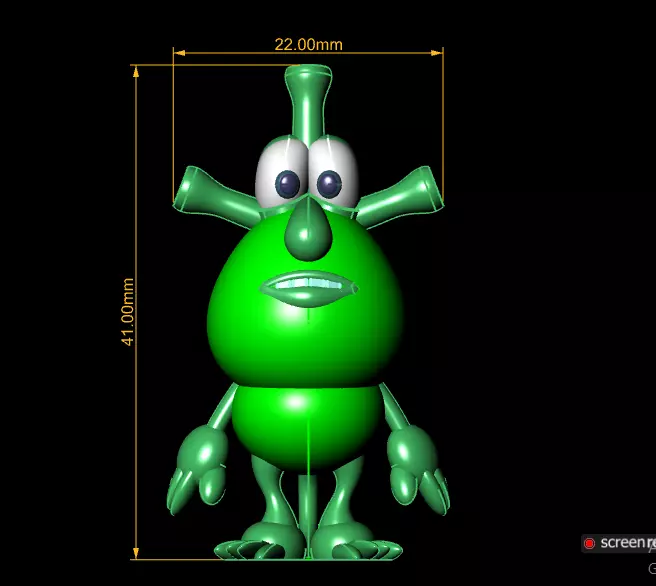Pick the alien model's mouth
Image resolution: width=656 pixels, height=586 pixels.
coord(309,289)
